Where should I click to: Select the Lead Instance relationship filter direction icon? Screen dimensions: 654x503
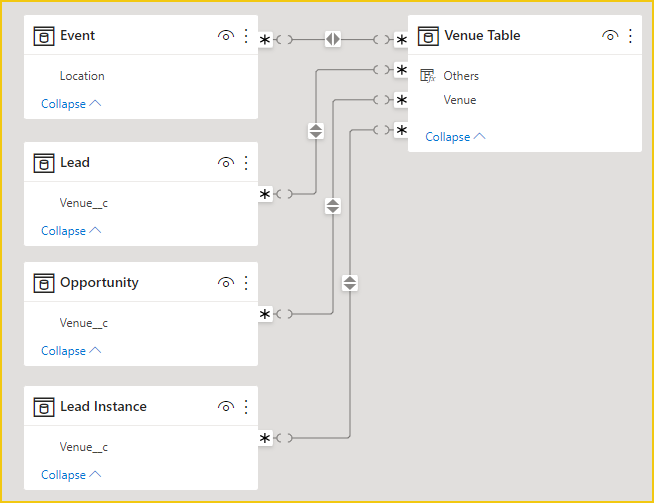click(x=350, y=283)
